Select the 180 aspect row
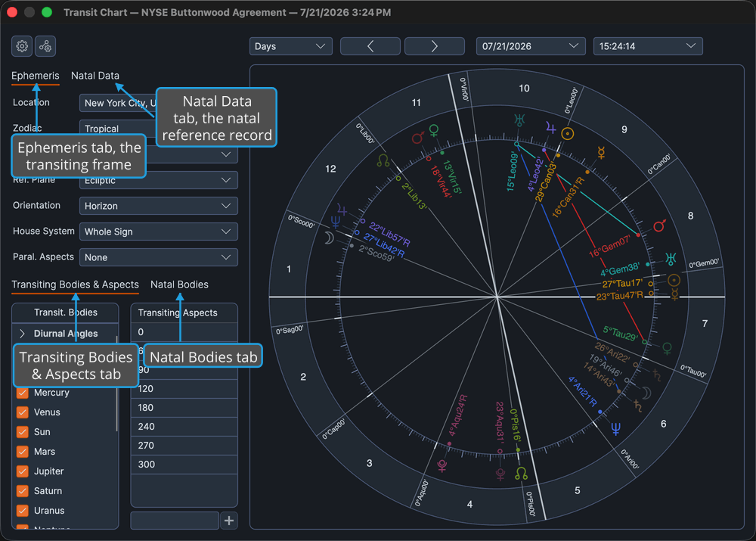 [184, 408]
